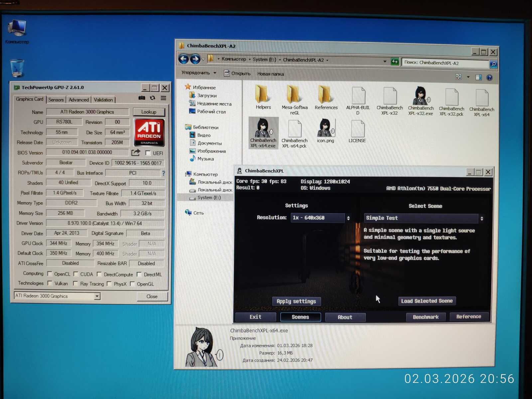Click the Exit button in ChimbaBenchXPL
Viewport: 532px width, 399px height.
click(256, 317)
